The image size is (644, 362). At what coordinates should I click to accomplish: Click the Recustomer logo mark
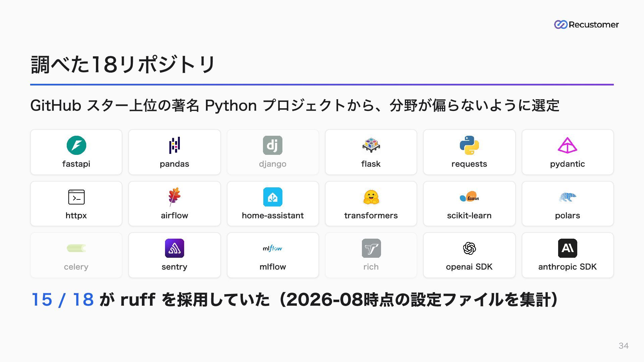coord(560,24)
